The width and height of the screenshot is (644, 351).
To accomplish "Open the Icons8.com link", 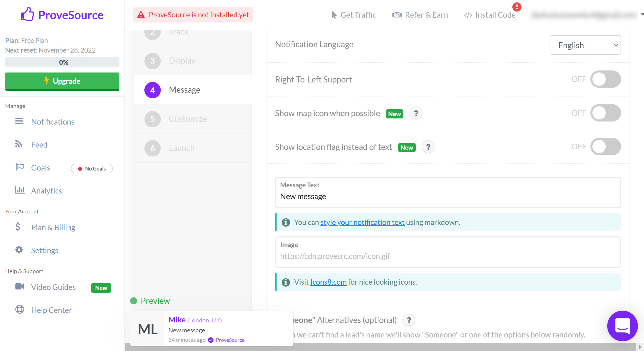I will point(328,282).
